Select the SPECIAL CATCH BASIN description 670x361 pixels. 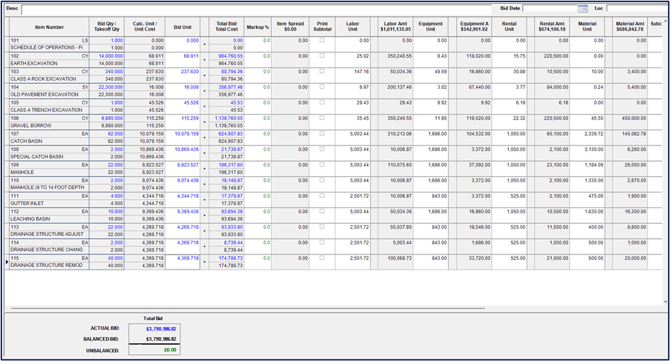tap(49, 157)
